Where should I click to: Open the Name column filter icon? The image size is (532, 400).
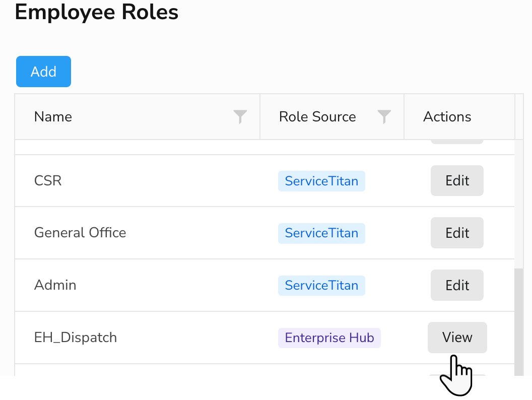coord(240,116)
